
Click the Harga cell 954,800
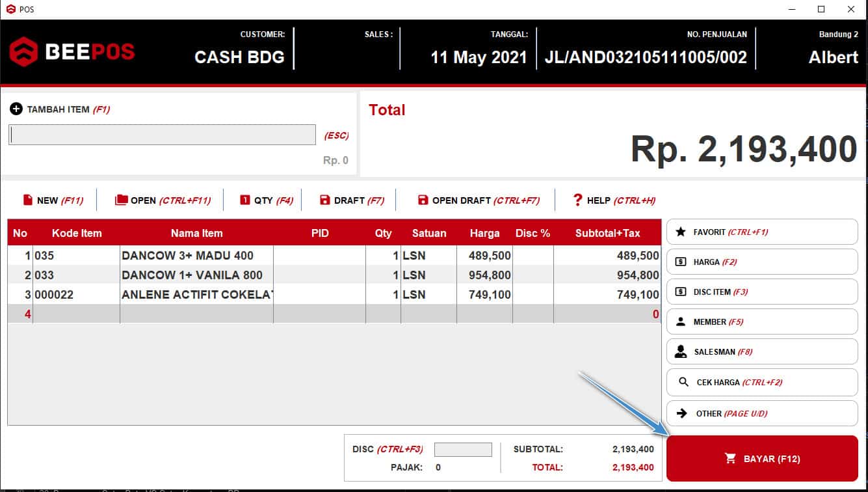(x=485, y=275)
